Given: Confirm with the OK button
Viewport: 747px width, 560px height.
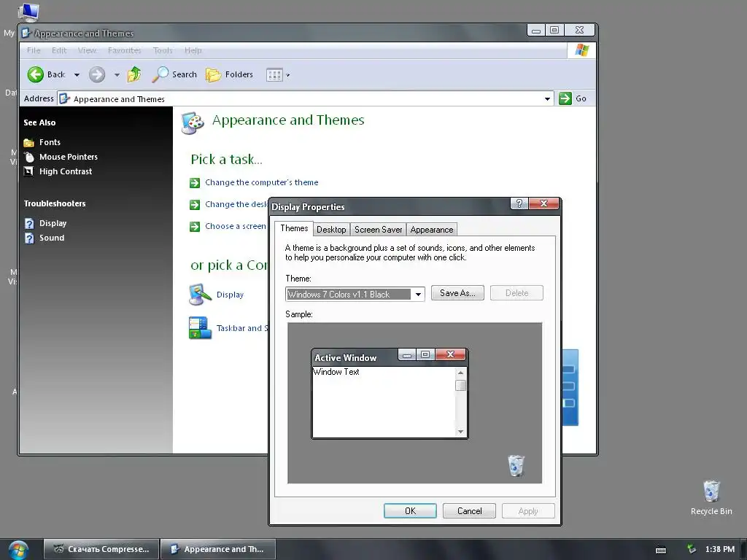Looking at the screenshot, I should tap(410, 511).
